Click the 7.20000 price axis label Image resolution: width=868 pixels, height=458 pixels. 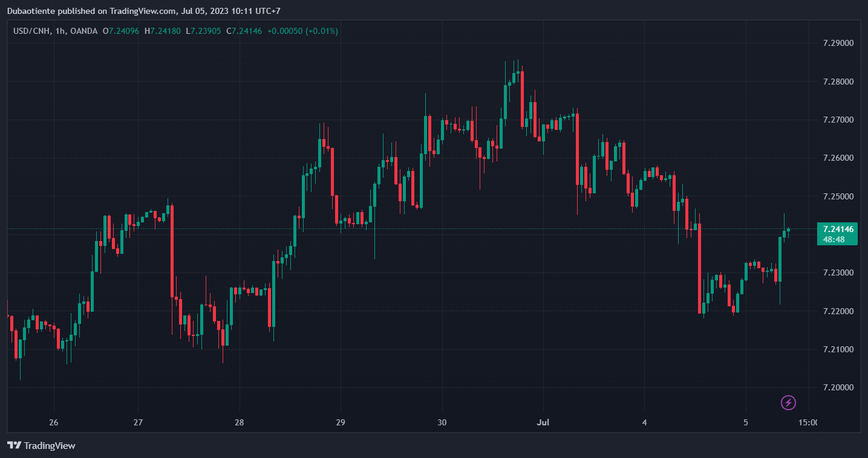838,387
